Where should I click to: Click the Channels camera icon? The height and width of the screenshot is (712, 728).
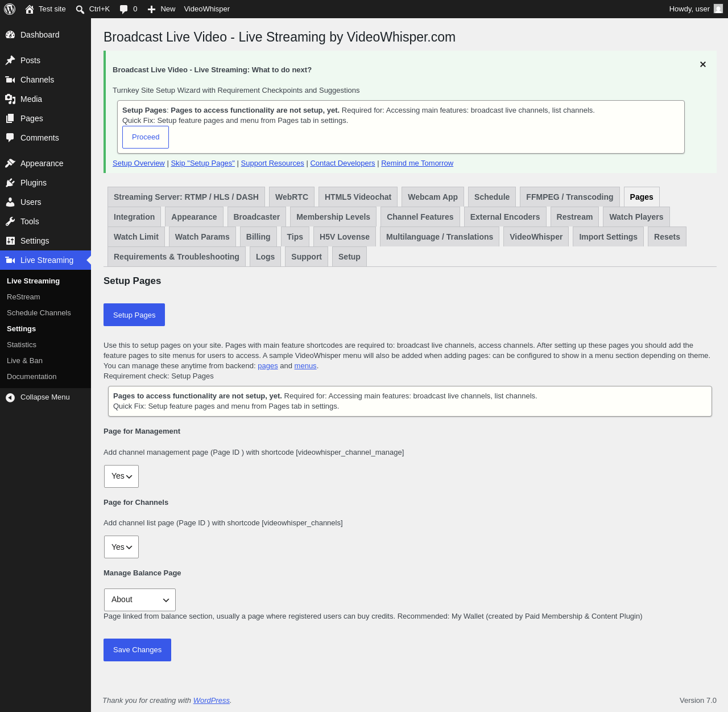(x=10, y=80)
